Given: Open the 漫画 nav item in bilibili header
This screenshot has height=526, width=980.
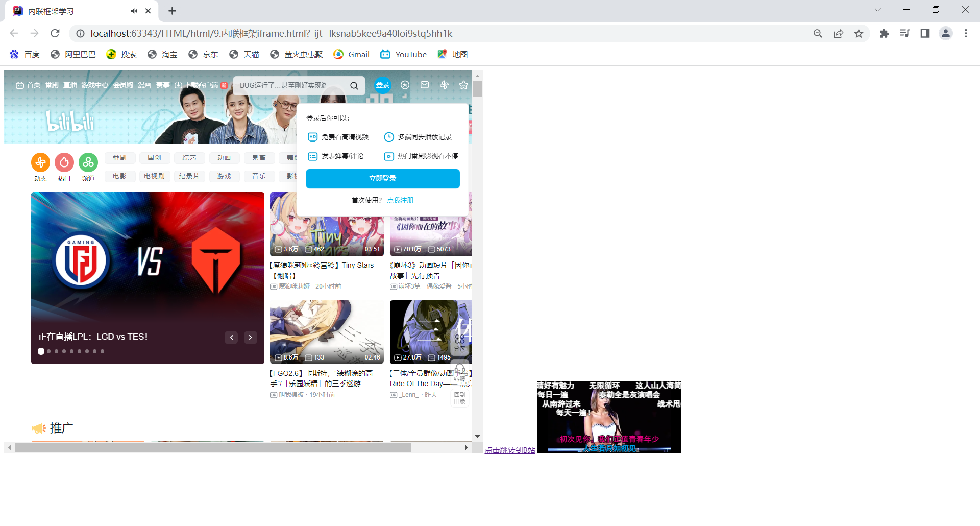Looking at the screenshot, I should (144, 85).
